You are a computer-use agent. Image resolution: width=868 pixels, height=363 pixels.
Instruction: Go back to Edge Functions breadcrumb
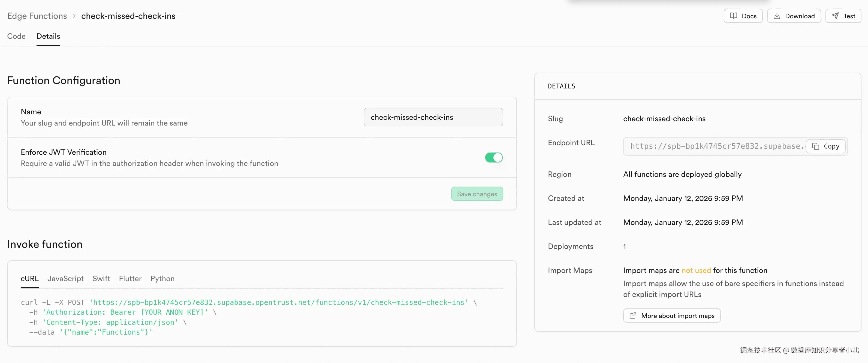coord(37,16)
